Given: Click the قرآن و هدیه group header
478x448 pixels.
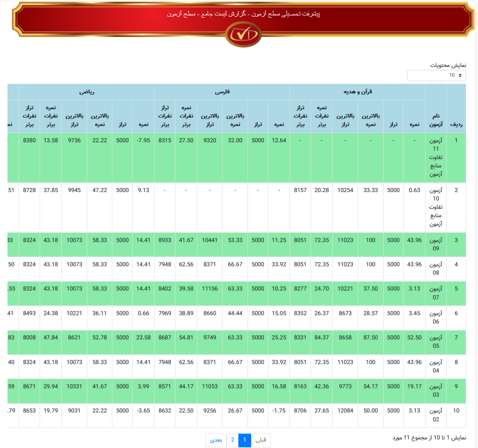Looking at the screenshot, I should click(x=358, y=92).
